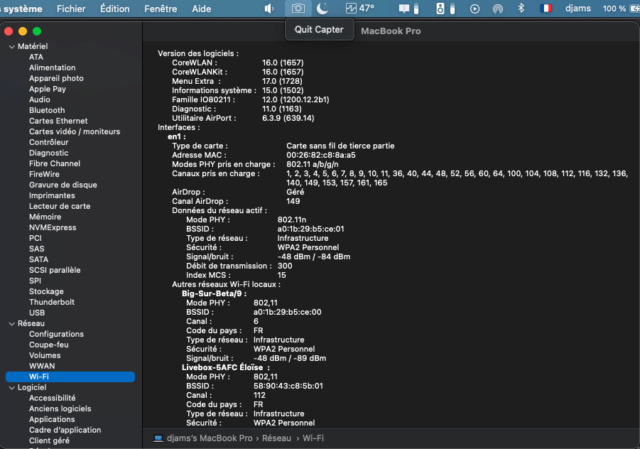Select WWAN under Réseau

pos(42,366)
